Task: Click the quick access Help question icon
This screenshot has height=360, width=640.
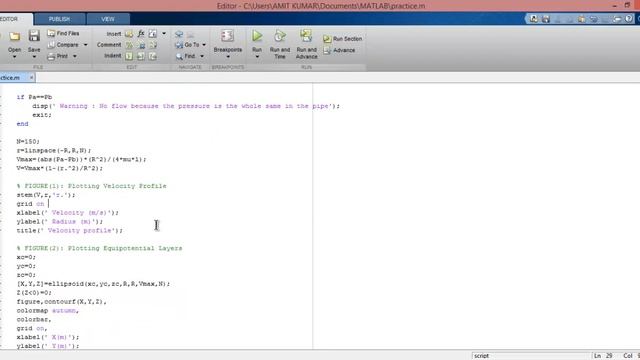Action: coord(629,19)
